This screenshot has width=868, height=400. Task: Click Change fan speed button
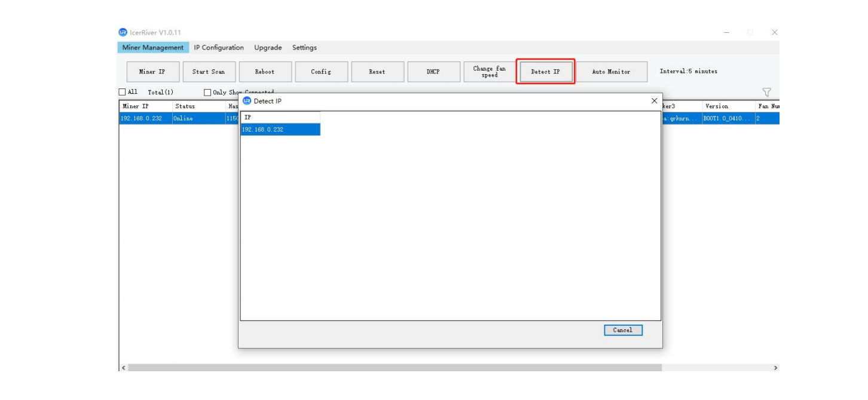point(489,72)
